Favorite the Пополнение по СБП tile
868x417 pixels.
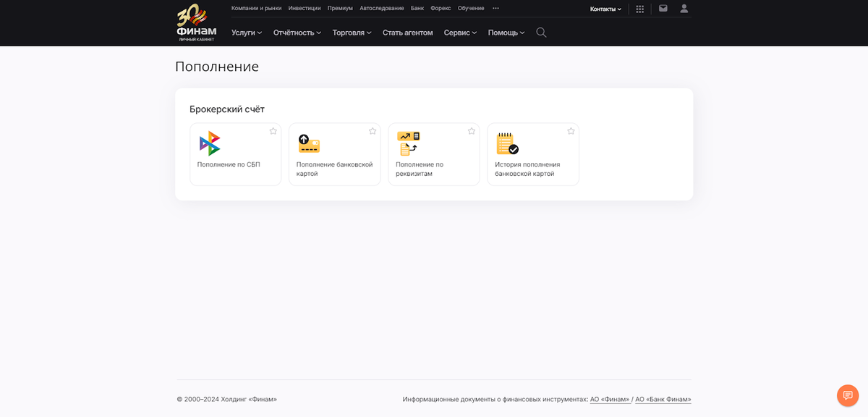(x=273, y=131)
